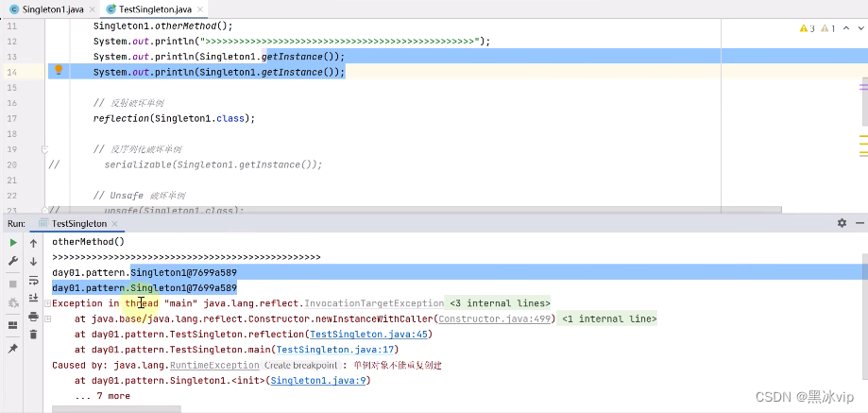This screenshot has width=868, height=413.
Task: Expand the Exception in thread console fold
Action: tap(47, 303)
